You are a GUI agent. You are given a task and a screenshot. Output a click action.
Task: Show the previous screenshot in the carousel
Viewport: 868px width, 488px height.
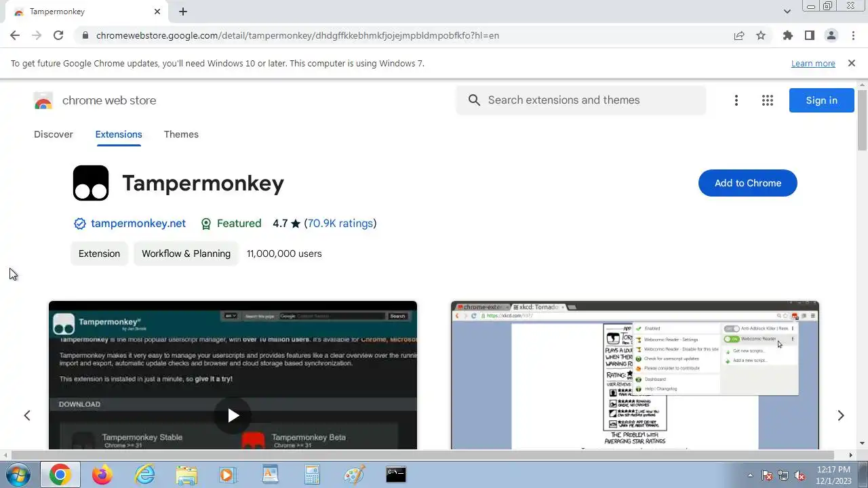click(x=27, y=415)
